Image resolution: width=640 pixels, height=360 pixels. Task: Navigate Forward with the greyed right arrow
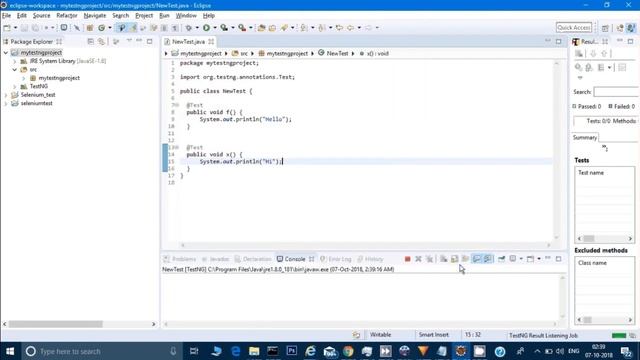(x=368, y=28)
